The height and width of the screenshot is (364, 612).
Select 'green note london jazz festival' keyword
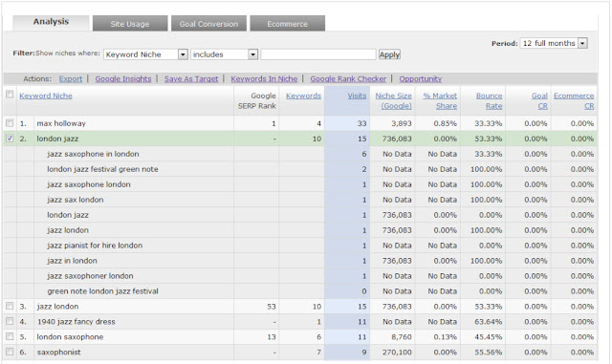[102, 291]
